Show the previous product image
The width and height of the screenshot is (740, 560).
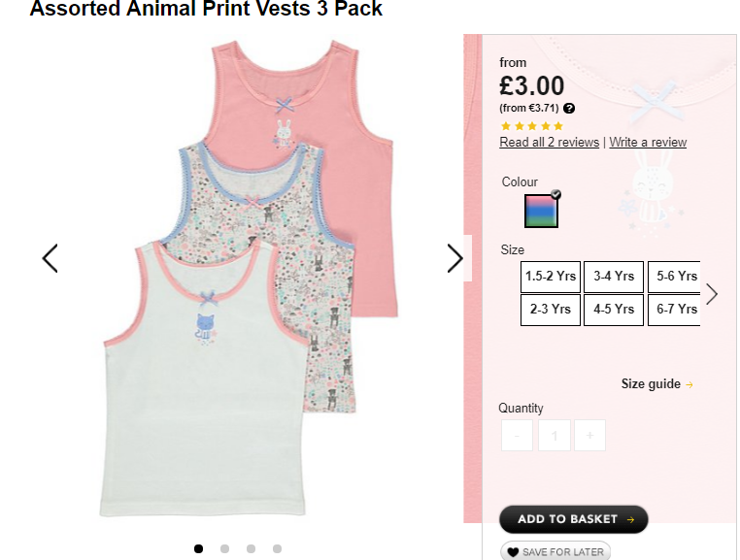[50, 258]
